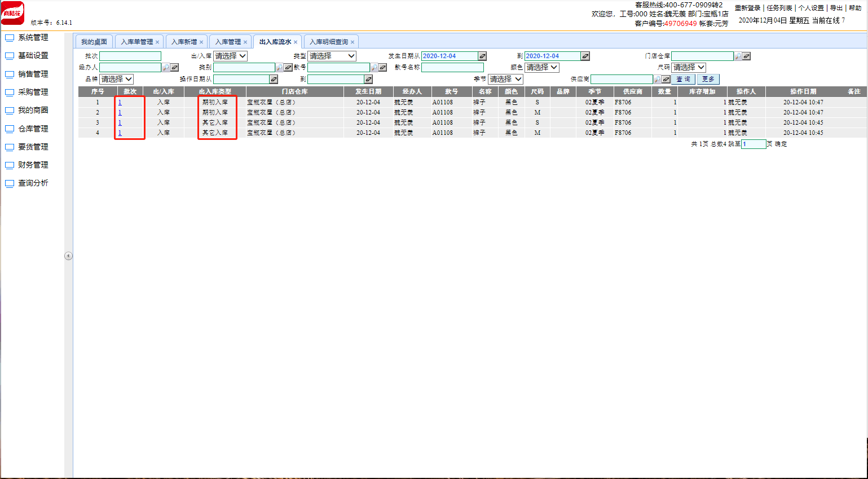Switch to the 我的桌面 tab
The image size is (868, 479).
pos(94,42)
